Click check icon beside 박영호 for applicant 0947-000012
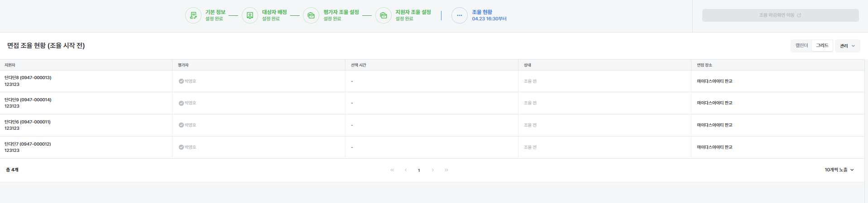Screen dimensions: 868x203 click(x=181, y=147)
